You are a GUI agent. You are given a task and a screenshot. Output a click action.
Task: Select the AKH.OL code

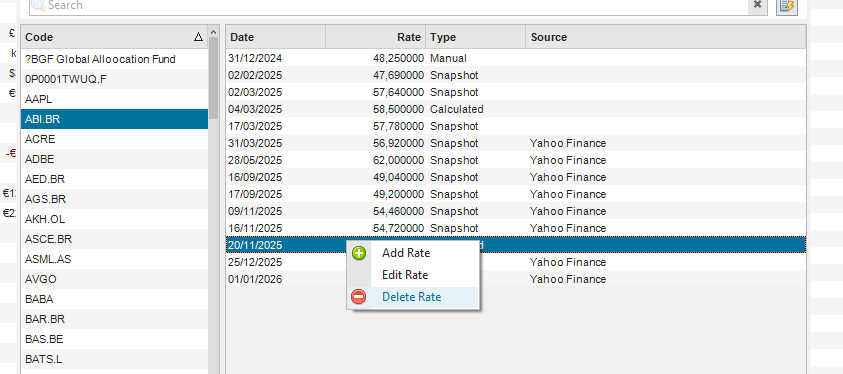tap(114, 219)
